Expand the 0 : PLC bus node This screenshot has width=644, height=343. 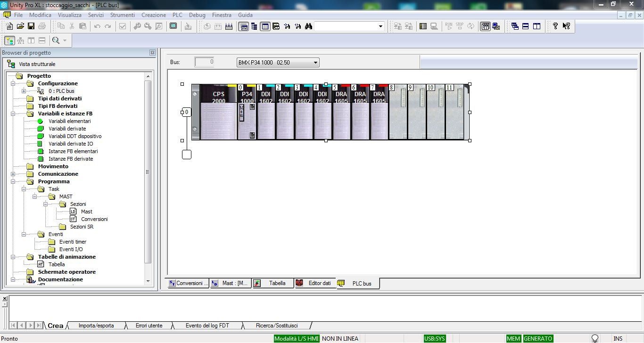click(x=24, y=91)
